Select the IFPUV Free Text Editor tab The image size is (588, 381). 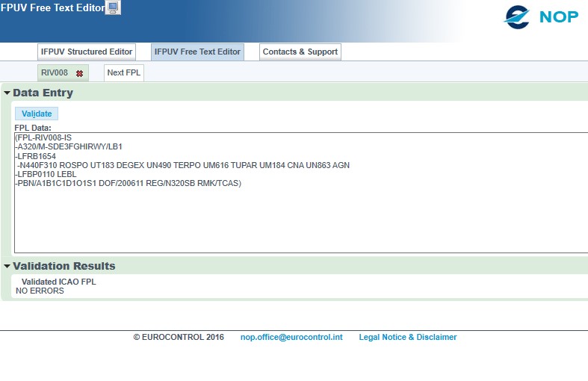(x=198, y=52)
